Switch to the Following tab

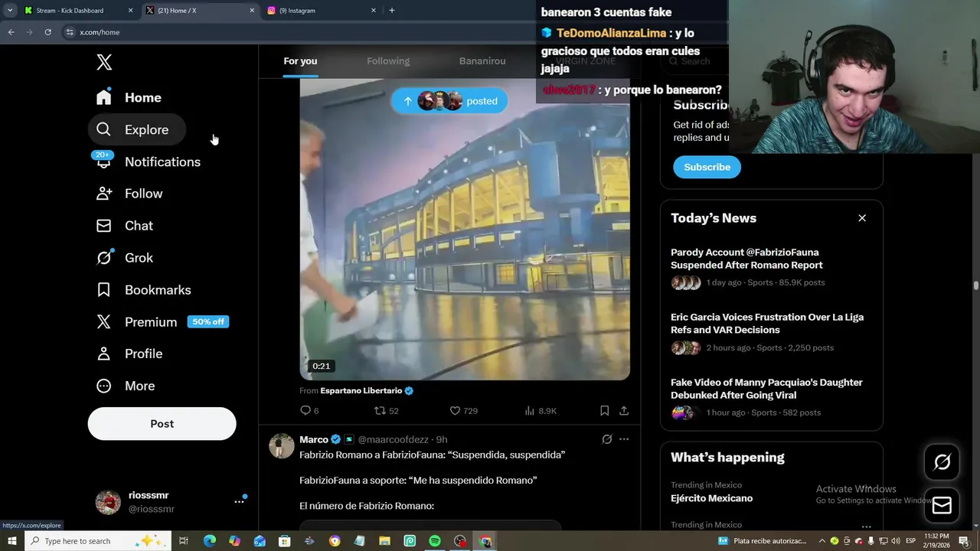[388, 61]
